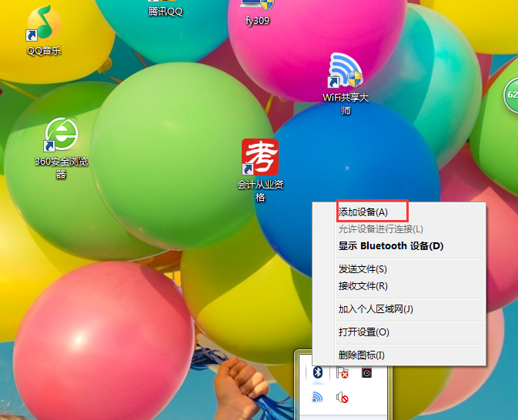The width and height of the screenshot is (518, 420).
Task: Choose 显示 Bluetooth 设备(D) menu entry
Action: point(391,246)
